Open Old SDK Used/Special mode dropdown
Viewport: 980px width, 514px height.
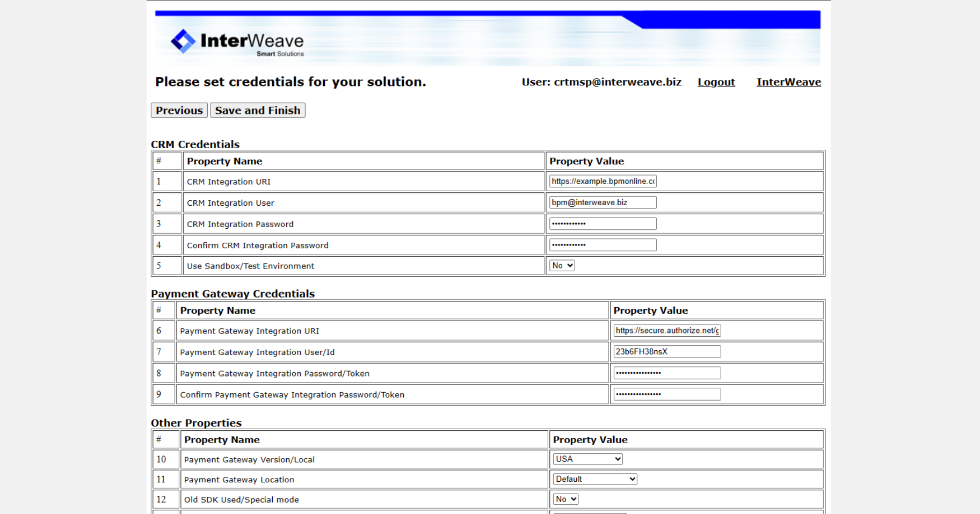pos(566,499)
